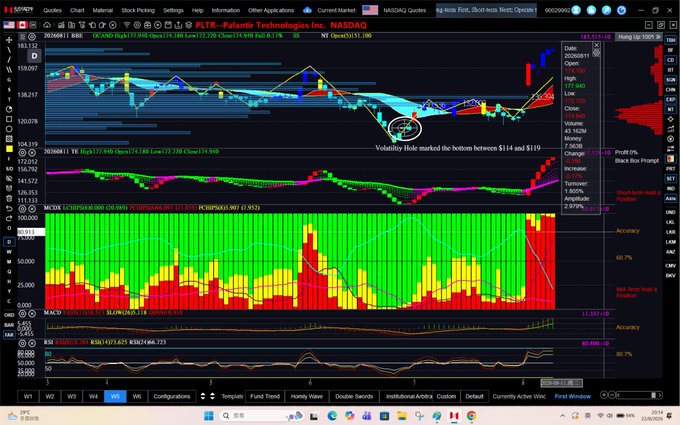Screen dimensions: 680x425
Task: Click the delete drawings trash icon
Action: click(9, 199)
